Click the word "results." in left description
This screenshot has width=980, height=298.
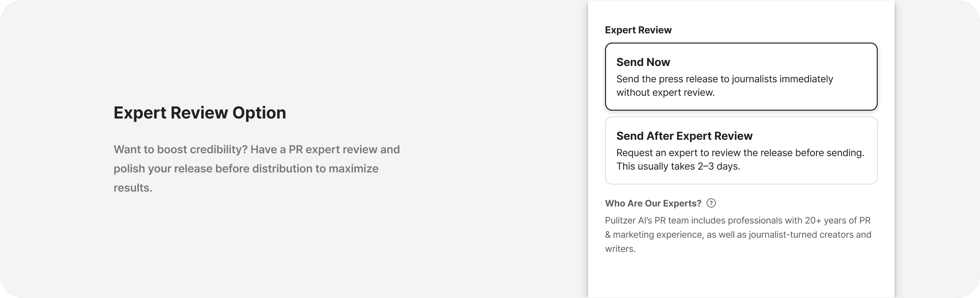pos(133,188)
